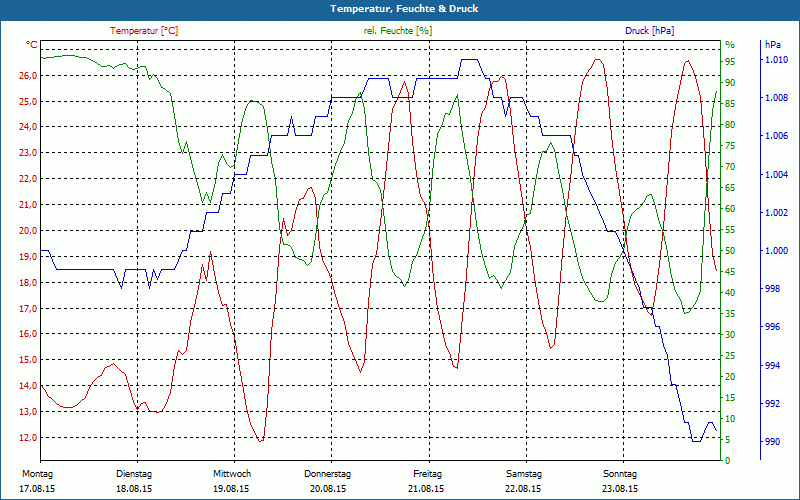Click the '18,0' temperature axis value

pyautogui.click(x=28, y=283)
